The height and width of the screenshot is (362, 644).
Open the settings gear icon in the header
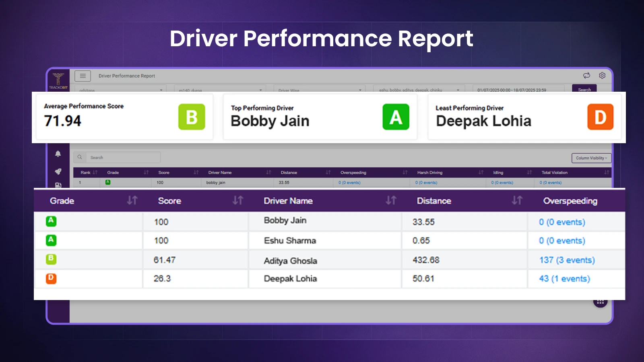[x=602, y=76]
